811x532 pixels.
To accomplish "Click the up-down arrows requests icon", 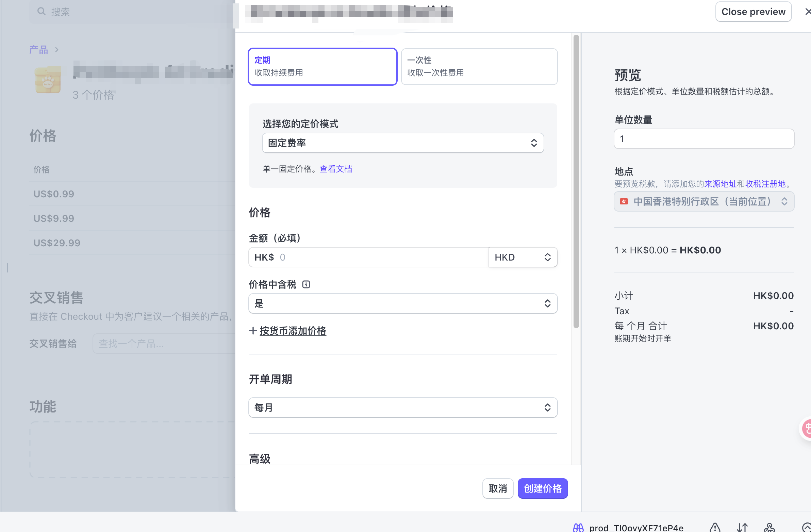I will coord(742,528).
